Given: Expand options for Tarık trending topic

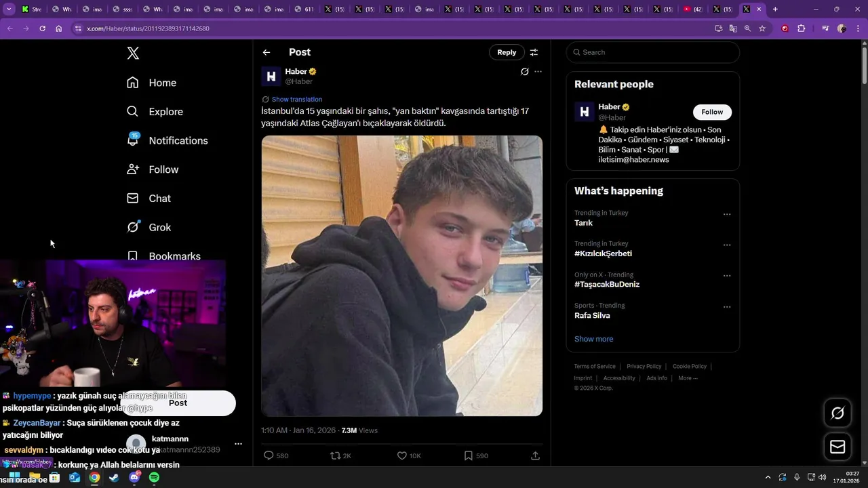Looking at the screenshot, I should (x=727, y=214).
